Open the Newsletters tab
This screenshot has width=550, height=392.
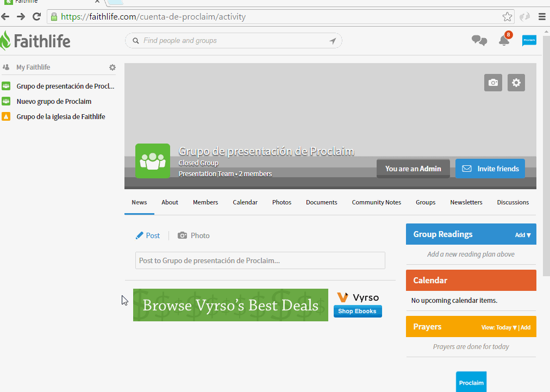pyautogui.click(x=466, y=202)
